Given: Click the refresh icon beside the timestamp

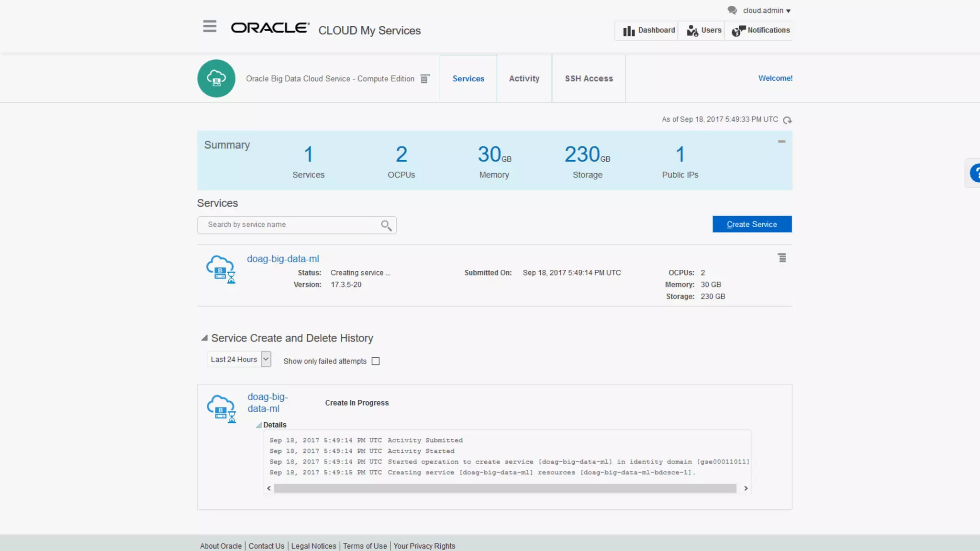Looking at the screenshot, I should tap(787, 120).
